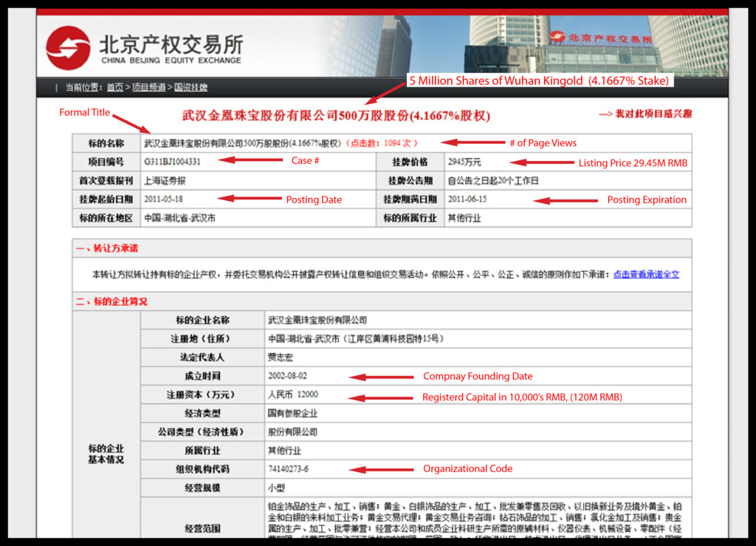Select project number G311BJ1004331
This screenshot has height=546, width=756.
[172, 162]
